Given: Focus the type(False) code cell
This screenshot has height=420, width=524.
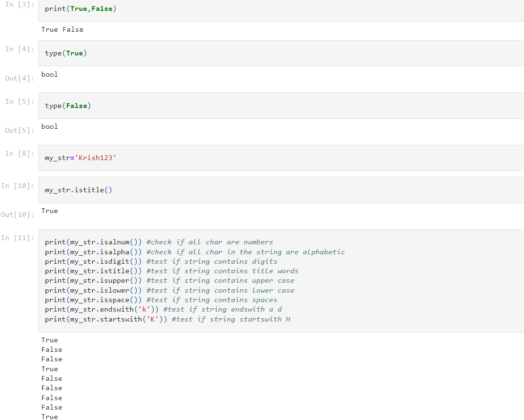Looking at the screenshot, I should click(x=281, y=106).
